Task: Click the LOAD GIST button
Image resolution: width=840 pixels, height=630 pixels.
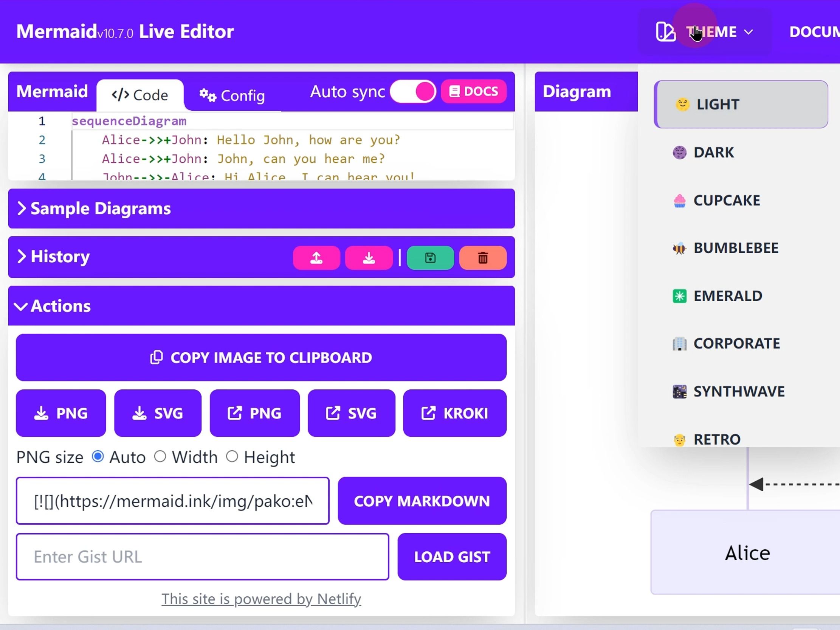Action: coord(451,557)
